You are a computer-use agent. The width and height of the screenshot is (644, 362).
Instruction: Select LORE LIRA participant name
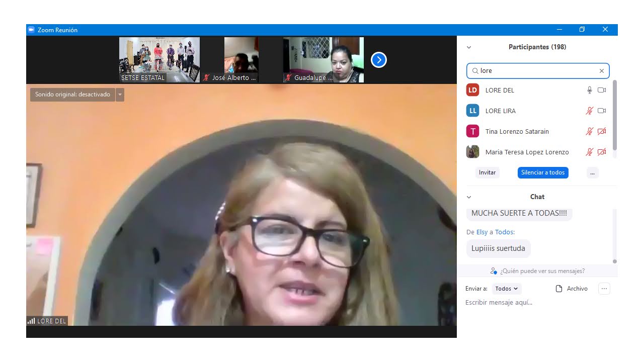[501, 111]
